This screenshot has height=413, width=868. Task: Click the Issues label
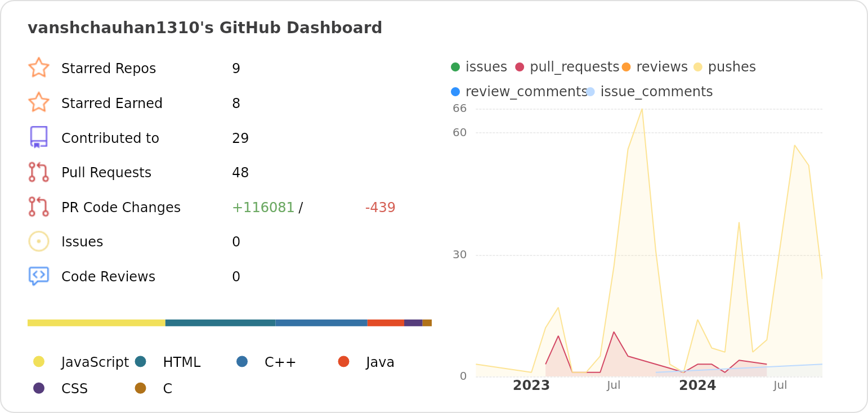point(82,242)
